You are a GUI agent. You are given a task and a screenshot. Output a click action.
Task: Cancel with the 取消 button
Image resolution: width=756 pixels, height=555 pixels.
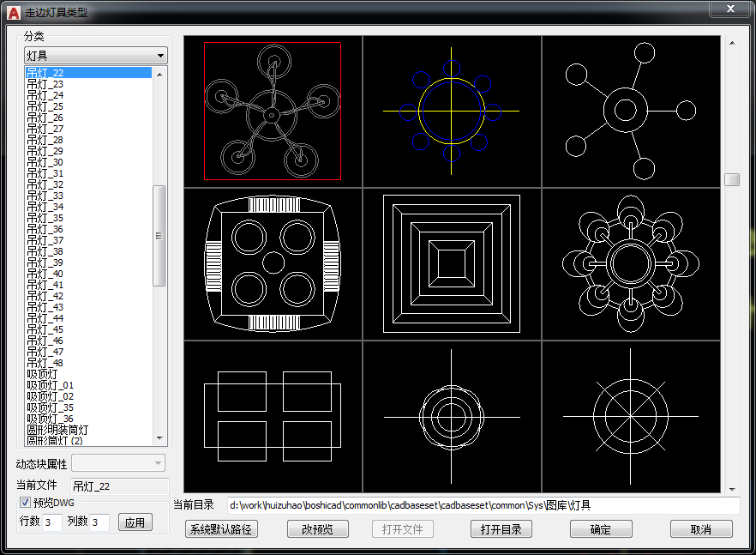click(701, 529)
